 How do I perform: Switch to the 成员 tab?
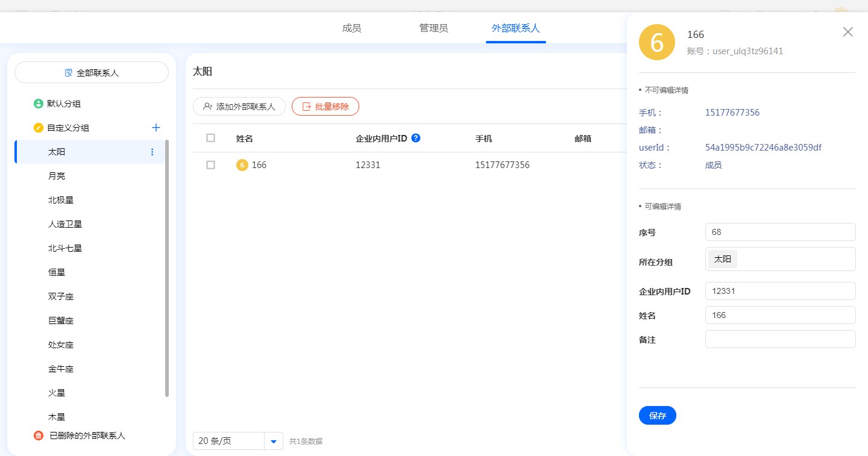pyautogui.click(x=351, y=28)
